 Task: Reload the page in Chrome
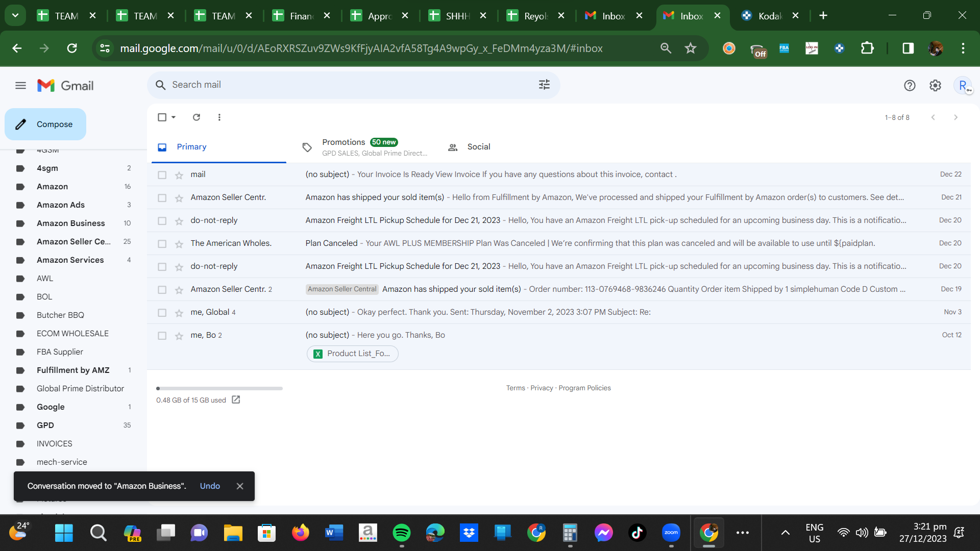tap(72, 48)
